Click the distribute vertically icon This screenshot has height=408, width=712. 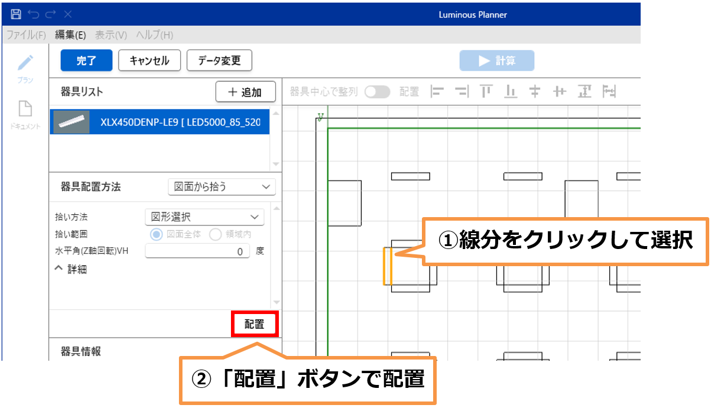584,91
